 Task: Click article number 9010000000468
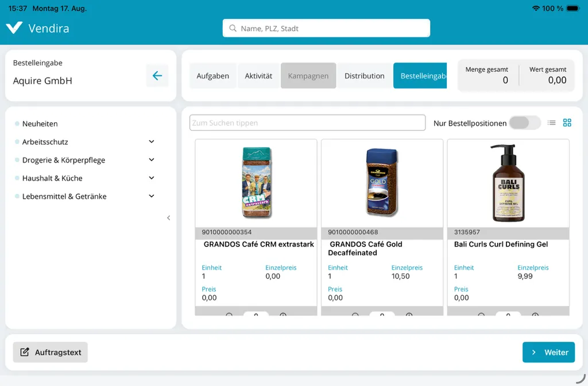click(x=353, y=232)
